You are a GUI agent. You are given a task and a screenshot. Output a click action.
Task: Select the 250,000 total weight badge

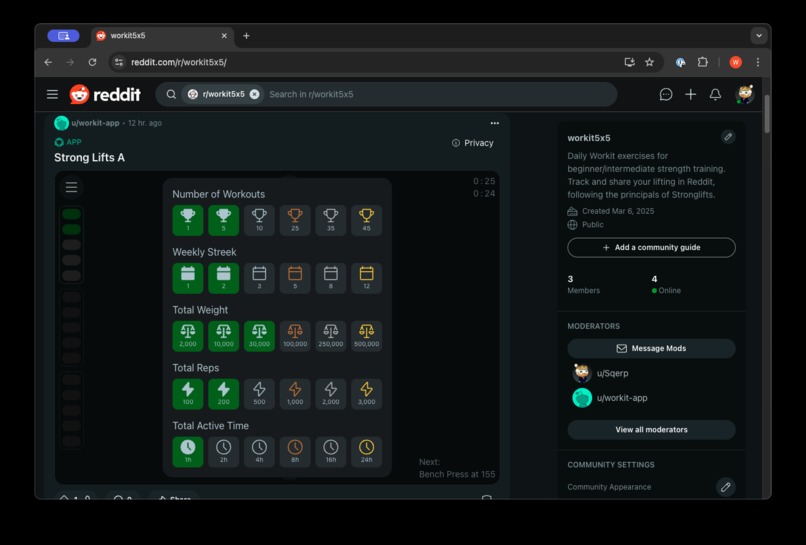[331, 336]
